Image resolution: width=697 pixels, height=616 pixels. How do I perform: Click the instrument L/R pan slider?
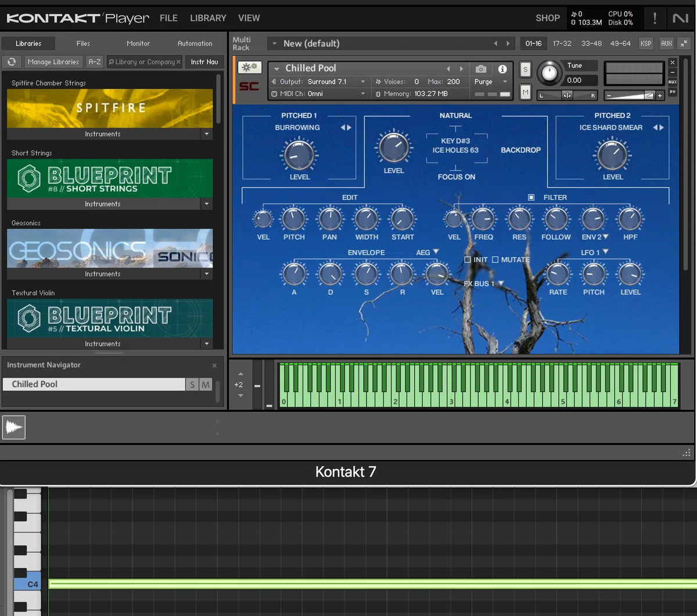[x=567, y=95]
